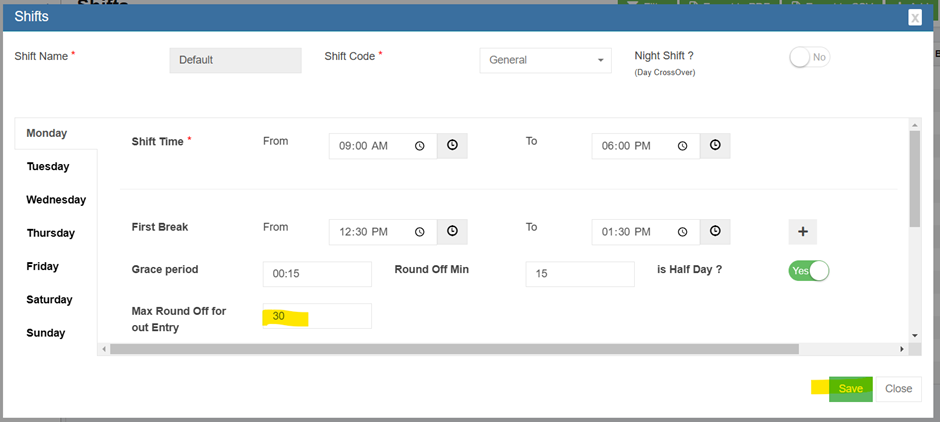Open the Shift Code dropdown
The height and width of the screenshot is (422, 940).
(x=545, y=60)
